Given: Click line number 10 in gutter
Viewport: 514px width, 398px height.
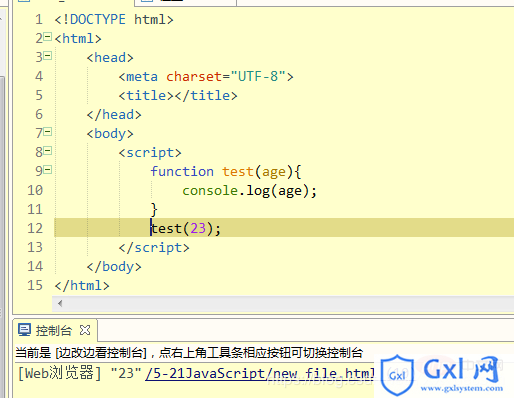Looking at the screenshot, I should tap(35, 191).
